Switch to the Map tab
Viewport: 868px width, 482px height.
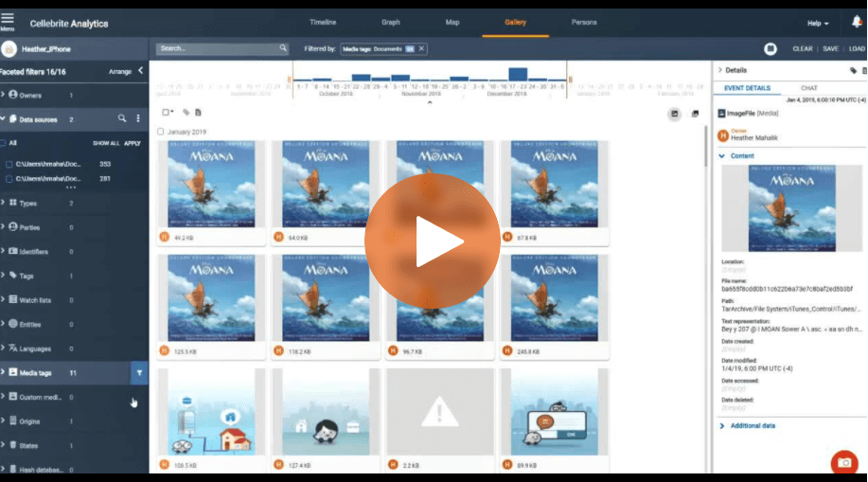pos(452,22)
